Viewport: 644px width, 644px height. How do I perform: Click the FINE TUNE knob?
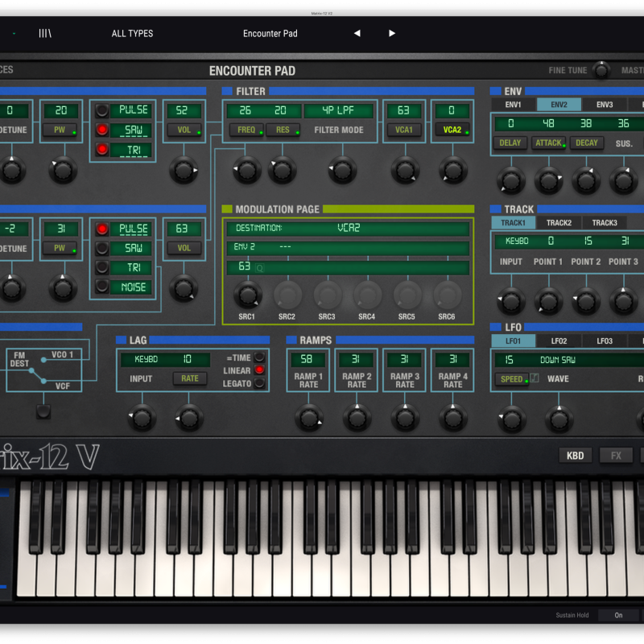click(x=601, y=70)
